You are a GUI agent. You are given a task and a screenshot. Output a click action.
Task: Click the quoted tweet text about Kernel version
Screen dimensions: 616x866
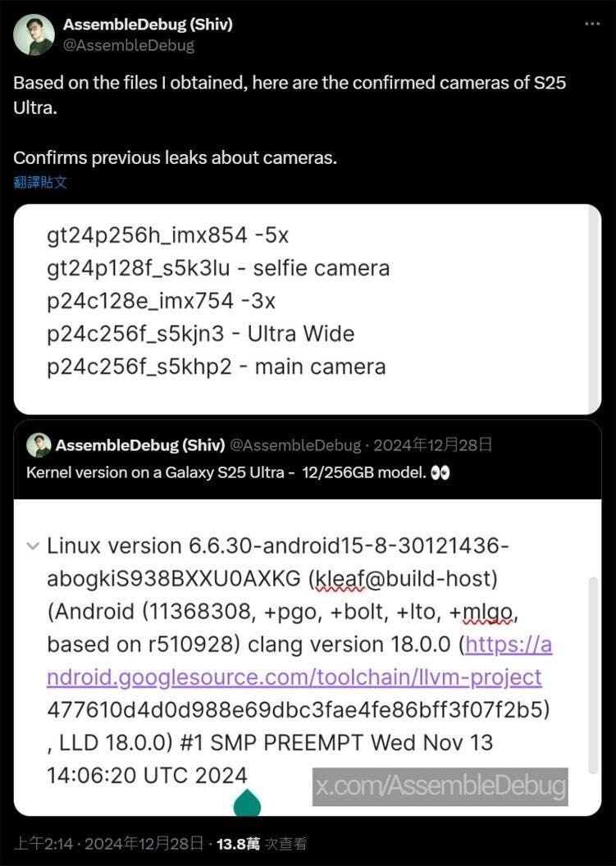click(x=226, y=473)
